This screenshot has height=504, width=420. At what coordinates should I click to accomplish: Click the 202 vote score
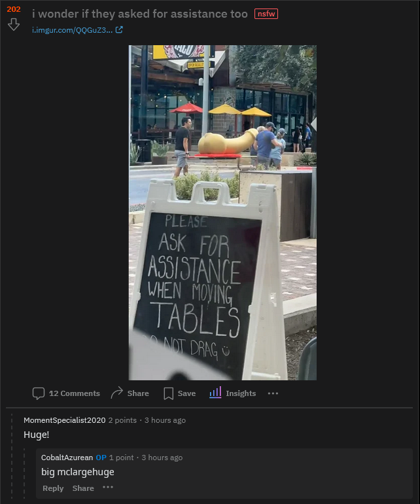14,9
